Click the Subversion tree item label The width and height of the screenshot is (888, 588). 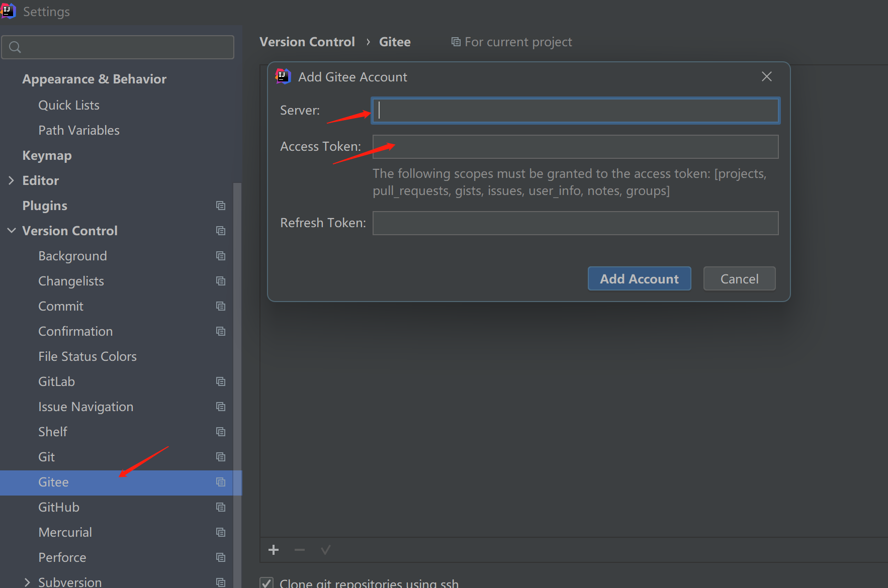70,582
